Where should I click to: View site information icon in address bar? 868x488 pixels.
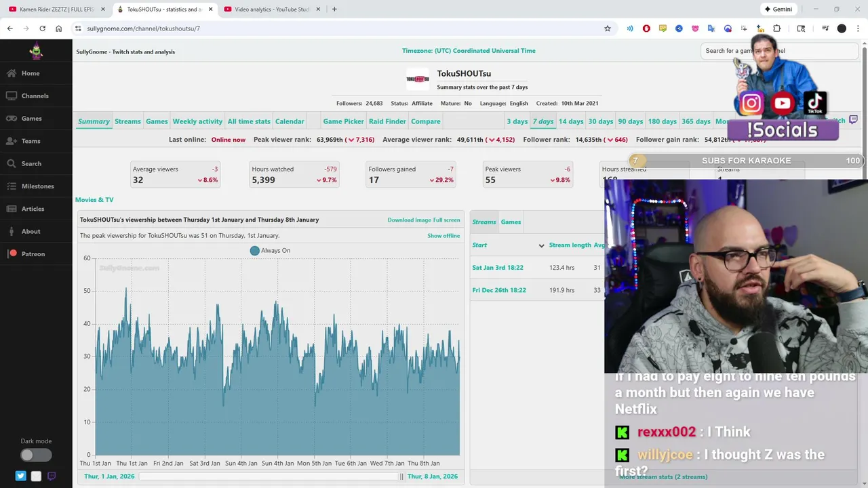coord(78,28)
